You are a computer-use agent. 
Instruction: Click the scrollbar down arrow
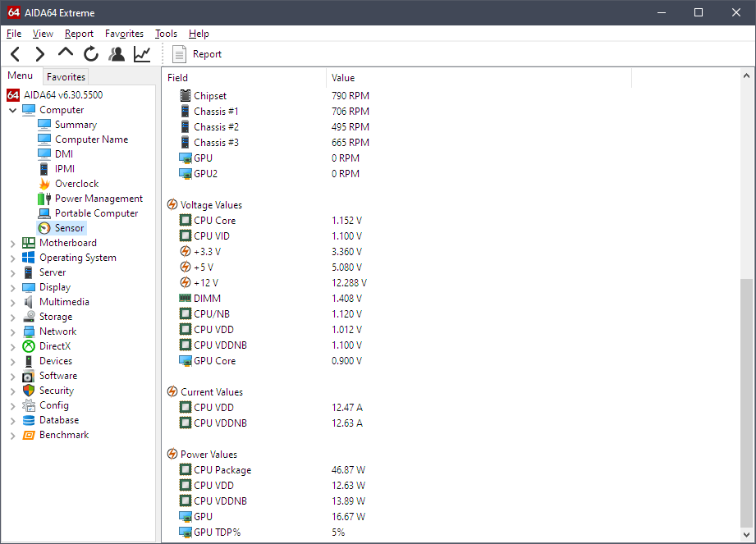pos(746,535)
